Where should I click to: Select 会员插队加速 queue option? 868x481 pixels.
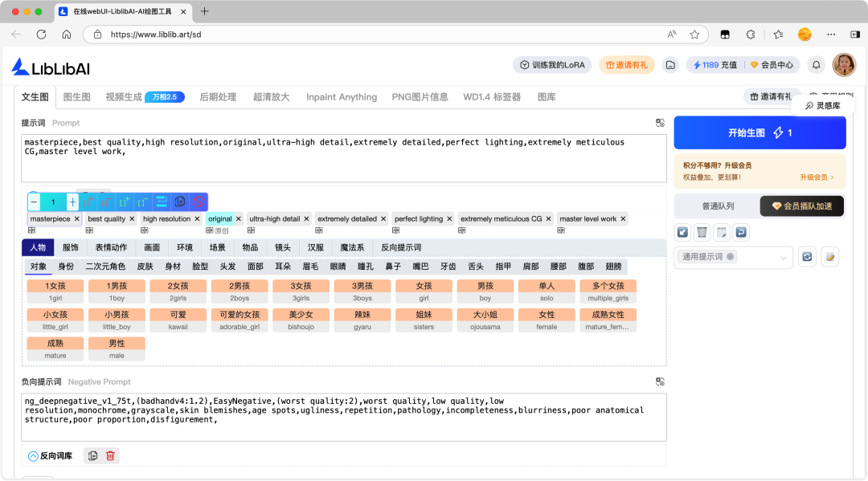[802, 206]
